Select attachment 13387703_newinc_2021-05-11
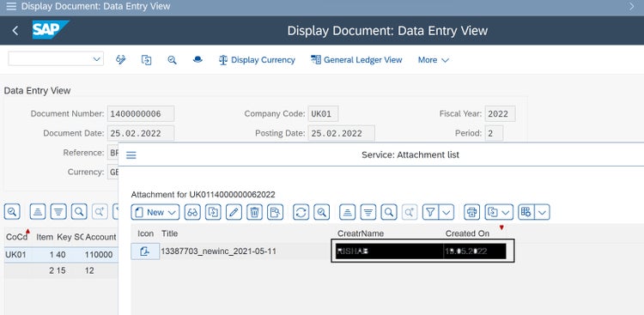Screen dimensions: 644x315 pos(218,251)
